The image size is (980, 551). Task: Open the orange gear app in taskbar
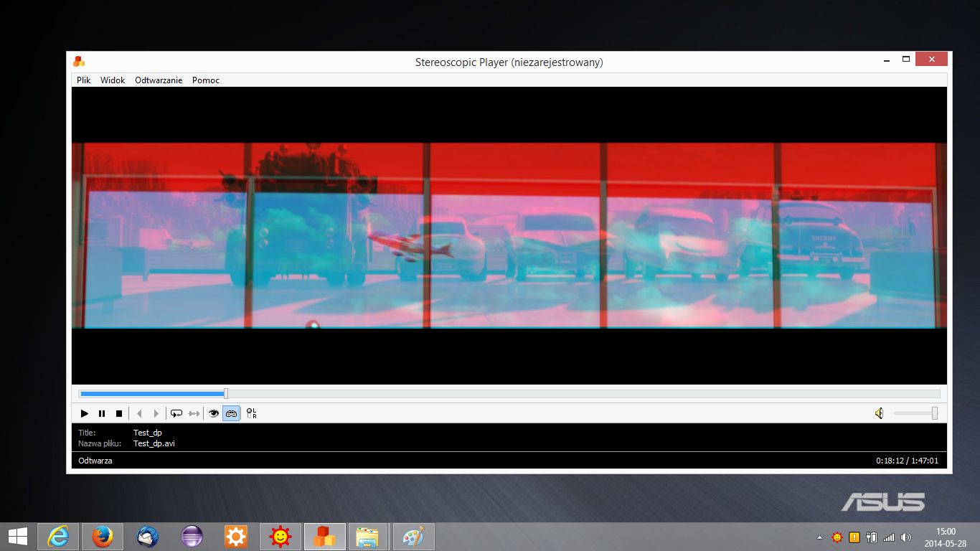coord(236,537)
